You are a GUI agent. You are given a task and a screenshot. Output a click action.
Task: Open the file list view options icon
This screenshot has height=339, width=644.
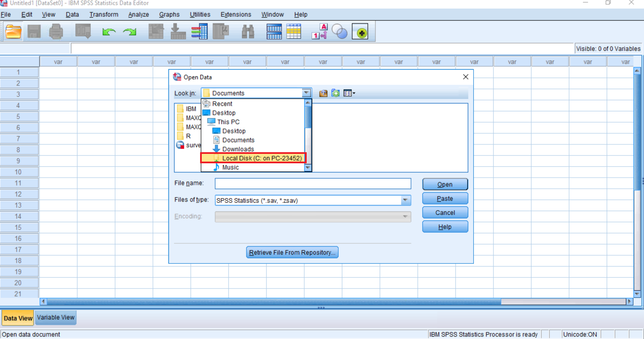click(349, 93)
